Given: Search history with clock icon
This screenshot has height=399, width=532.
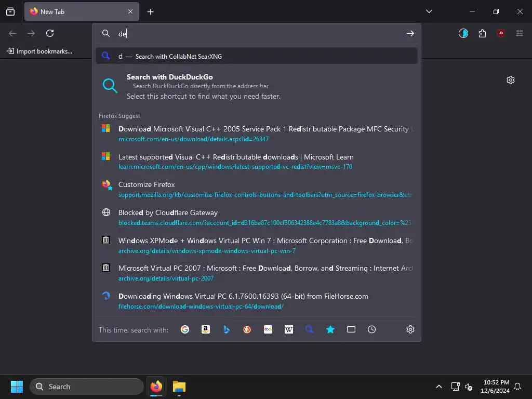Looking at the screenshot, I should (x=372, y=329).
